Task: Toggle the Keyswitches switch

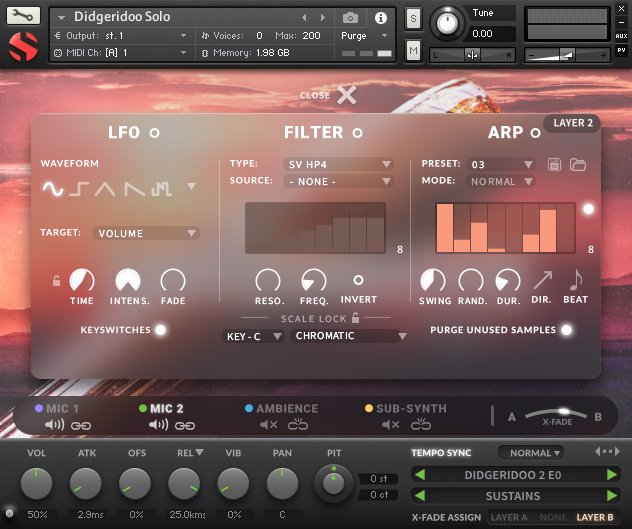Action: pos(160,329)
